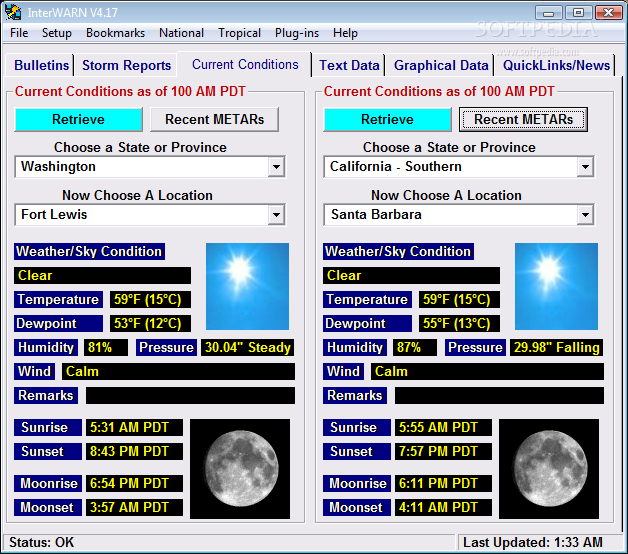Open the Setup menu

tap(57, 33)
